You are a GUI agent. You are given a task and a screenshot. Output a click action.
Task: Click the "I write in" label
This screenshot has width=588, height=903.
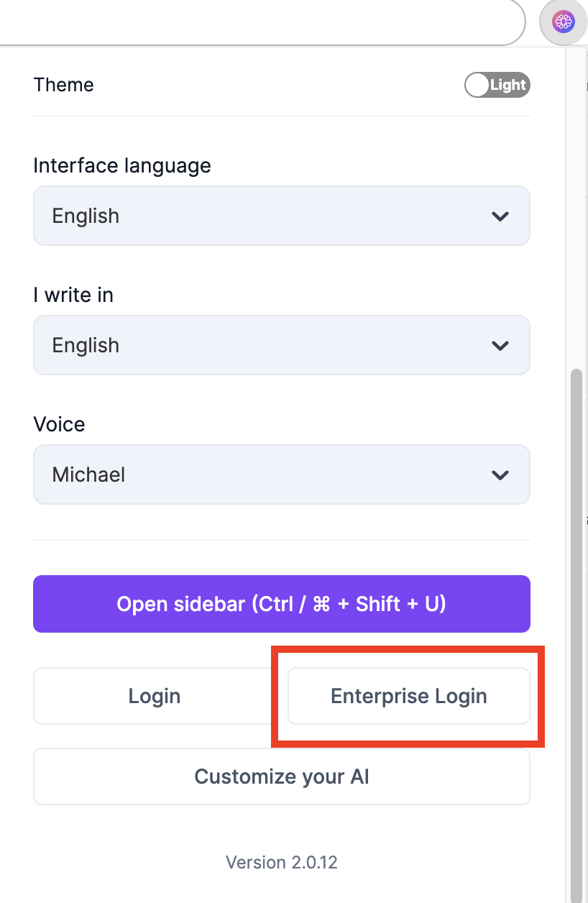pos(73,295)
